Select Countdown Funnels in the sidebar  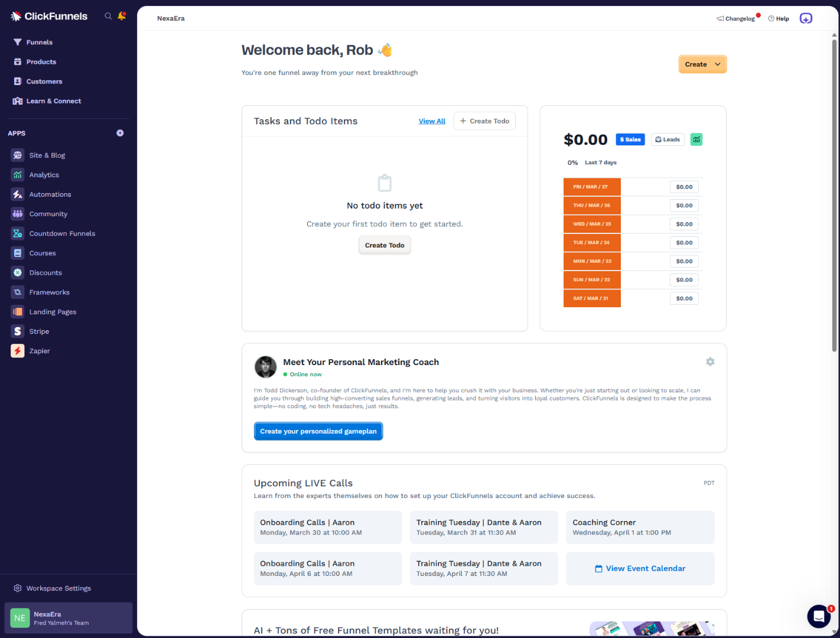tap(61, 233)
